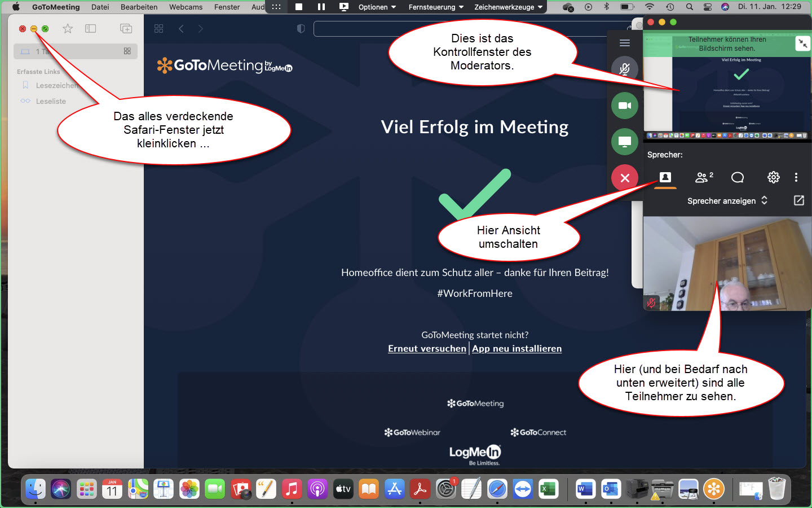Open the GoToMeeting app menu
The height and width of the screenshot is (508, 812).
[x=56, y=7]
